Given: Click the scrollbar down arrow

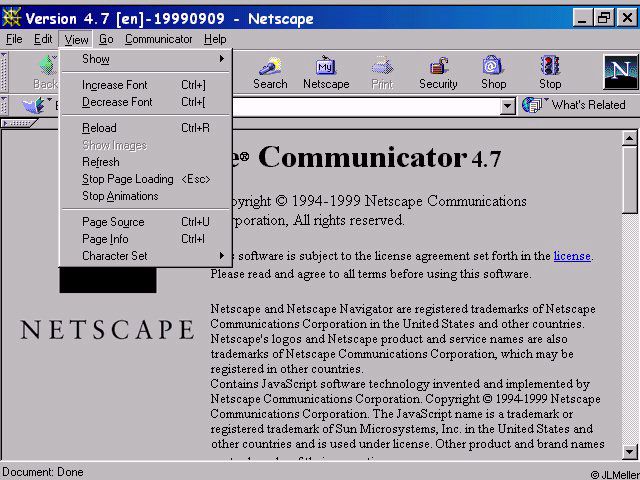Looking at the screenshot, I should pos(629,451).
